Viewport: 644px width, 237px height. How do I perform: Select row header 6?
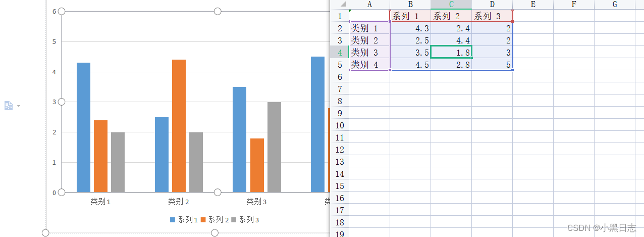point(340,76)
